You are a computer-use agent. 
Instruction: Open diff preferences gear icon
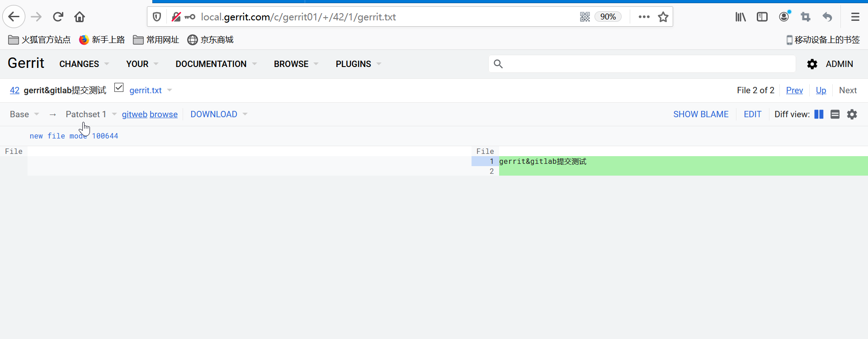click(x=852, y=114)
